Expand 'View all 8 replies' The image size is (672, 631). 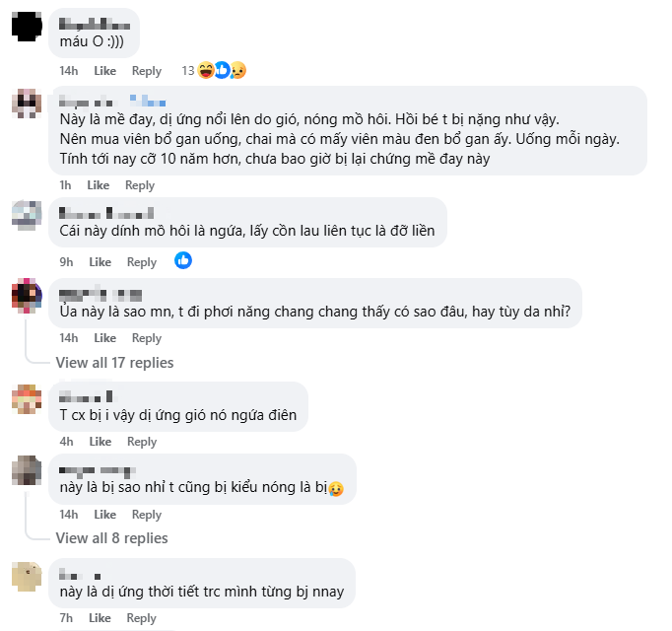[x=111, y=538]
